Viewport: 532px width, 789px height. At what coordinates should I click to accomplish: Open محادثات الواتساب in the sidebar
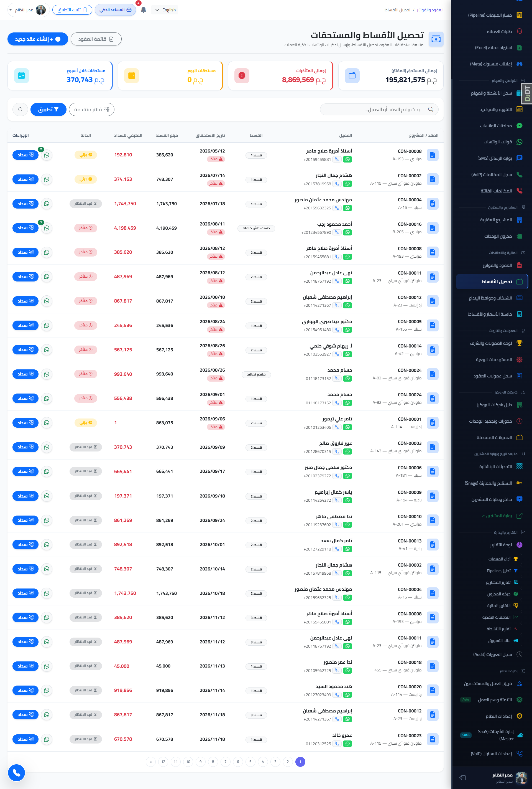(x=496, y=126)
